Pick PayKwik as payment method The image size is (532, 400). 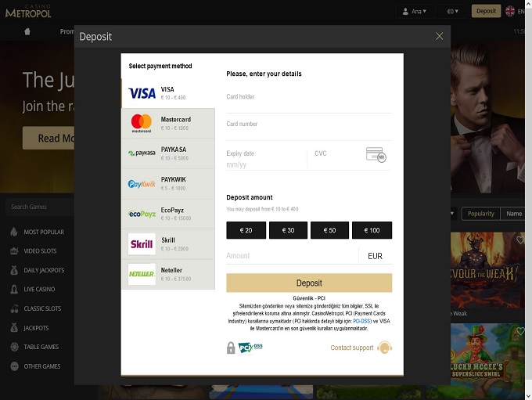pyautogui.click(x=168, y=184)
